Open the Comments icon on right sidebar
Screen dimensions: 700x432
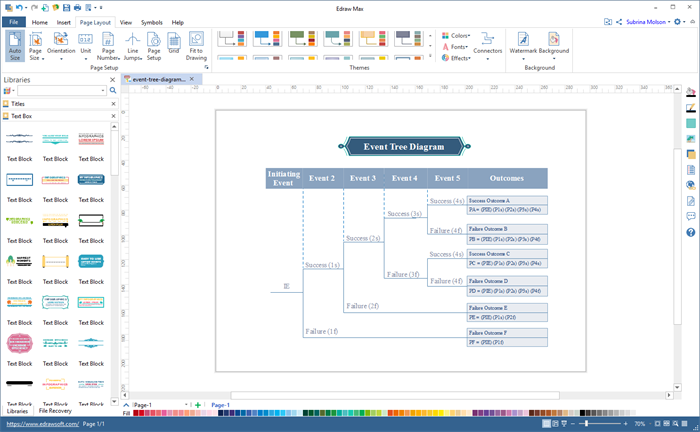691,216
